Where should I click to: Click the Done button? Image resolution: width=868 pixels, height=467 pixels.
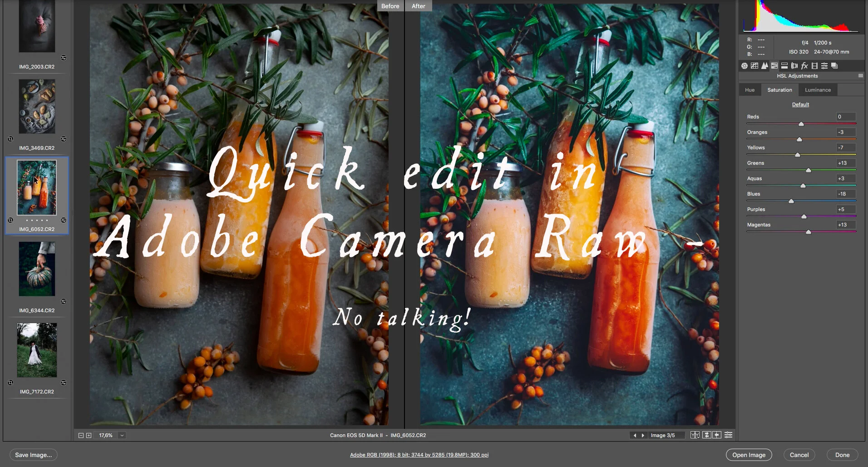(x=842, y=455)
